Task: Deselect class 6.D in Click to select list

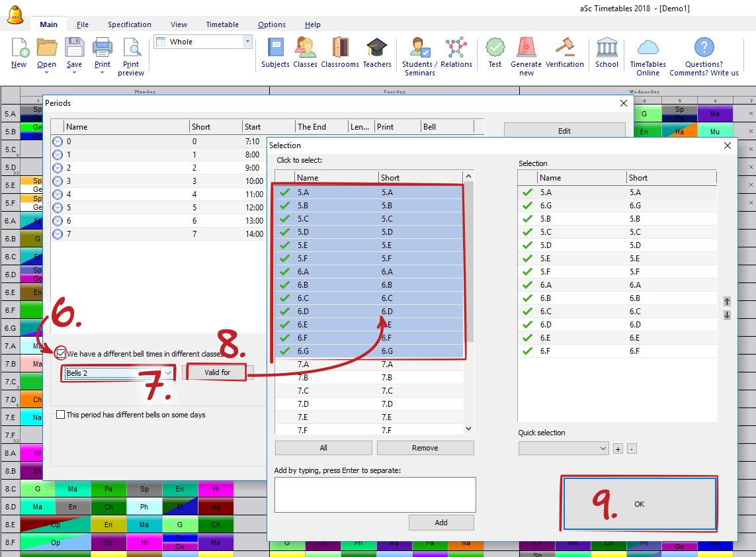Action: (337, 312)
